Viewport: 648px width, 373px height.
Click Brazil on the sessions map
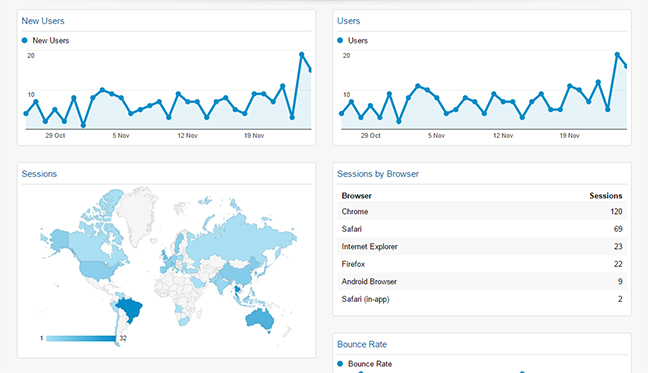pos(130,310)
